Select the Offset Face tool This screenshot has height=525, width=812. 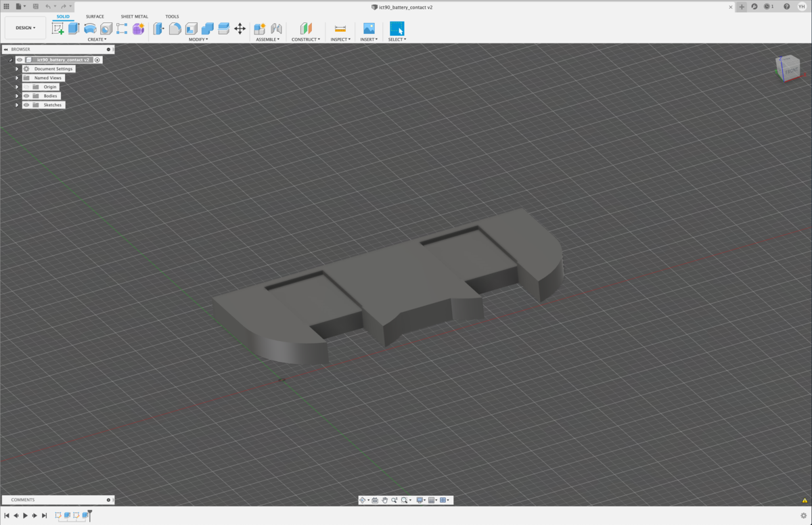[223, 28]
